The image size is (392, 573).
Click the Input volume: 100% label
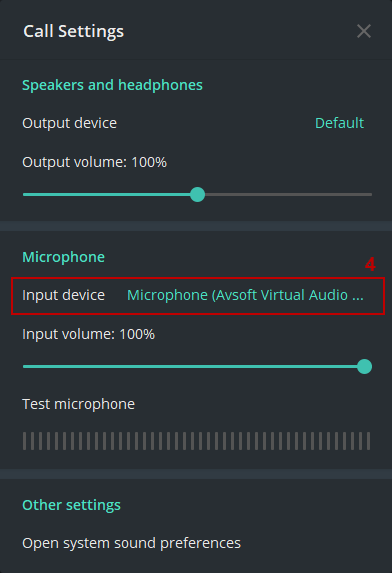click(x=88, y=334)
